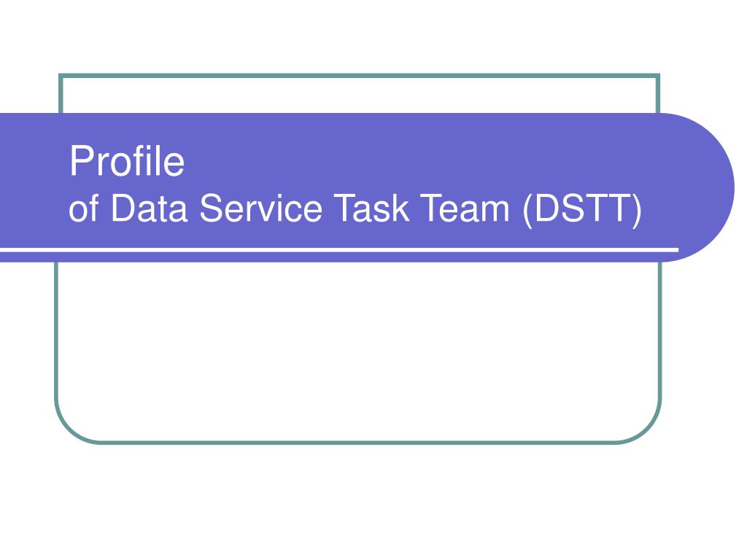The width and height of the screenshot is (747, 560).
Task: Select the "(DSTT)" acronym text
Action: (582, 209)
